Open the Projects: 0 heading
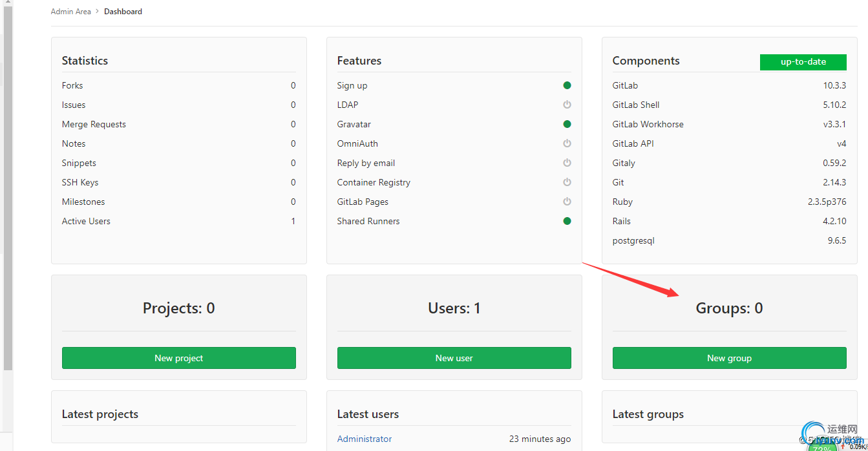 (179, 308)
